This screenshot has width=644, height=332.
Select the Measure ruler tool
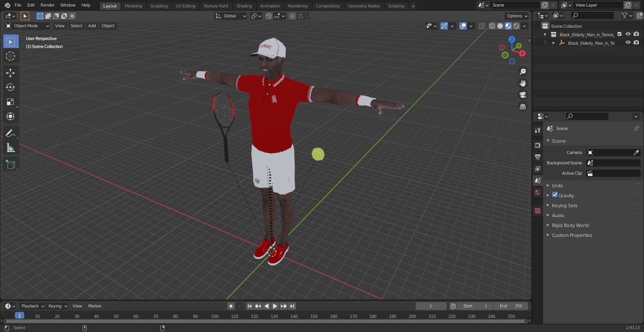10,148
